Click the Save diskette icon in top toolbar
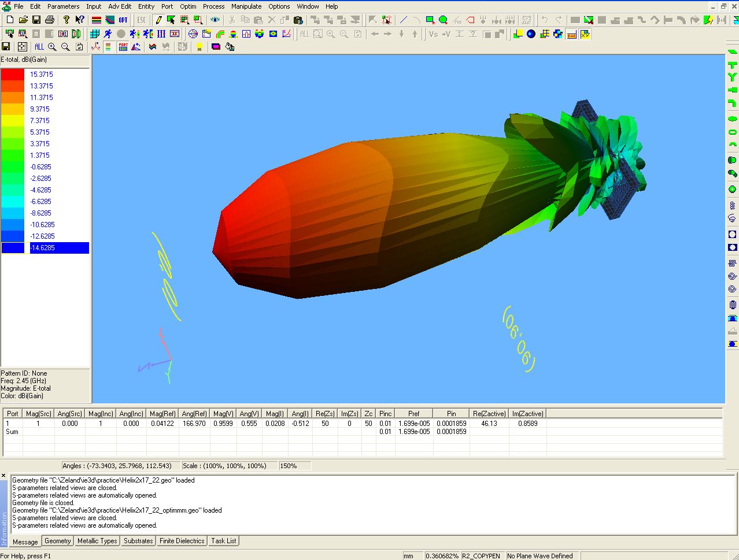Viewport: 739px width, 560px height. (x=36, y=20)
